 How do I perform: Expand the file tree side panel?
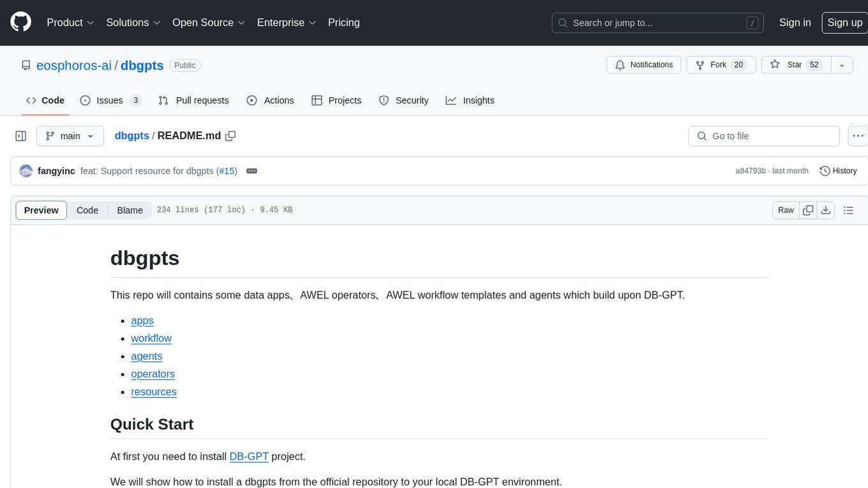(20, 136)
